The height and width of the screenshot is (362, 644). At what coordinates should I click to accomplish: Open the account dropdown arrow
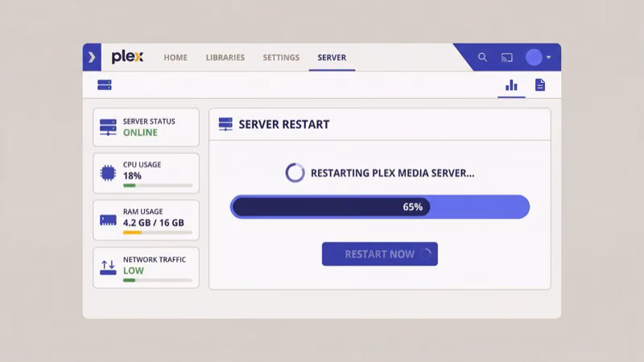tap(549, 57)
